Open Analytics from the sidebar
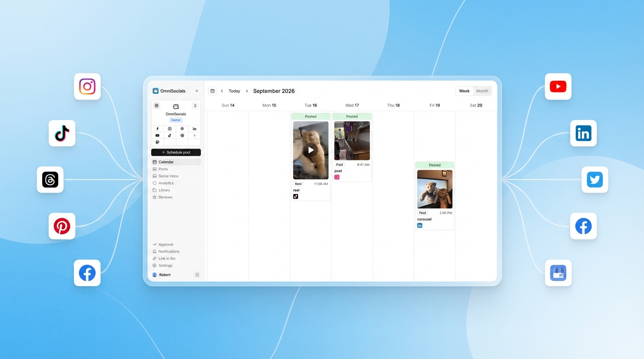This screenshot has width=644, height=359. 165,183
